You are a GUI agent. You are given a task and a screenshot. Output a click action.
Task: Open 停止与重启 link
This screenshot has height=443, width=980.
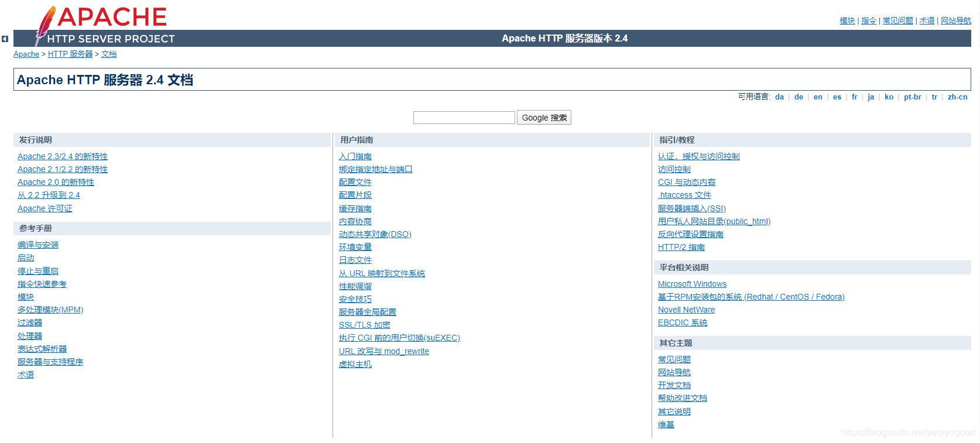tap(38, 271)
